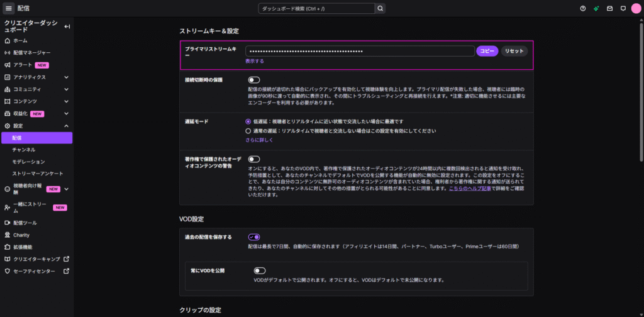Click the アラート megaphone icon
Screen dimensions: 644x317
click(7, 65)
